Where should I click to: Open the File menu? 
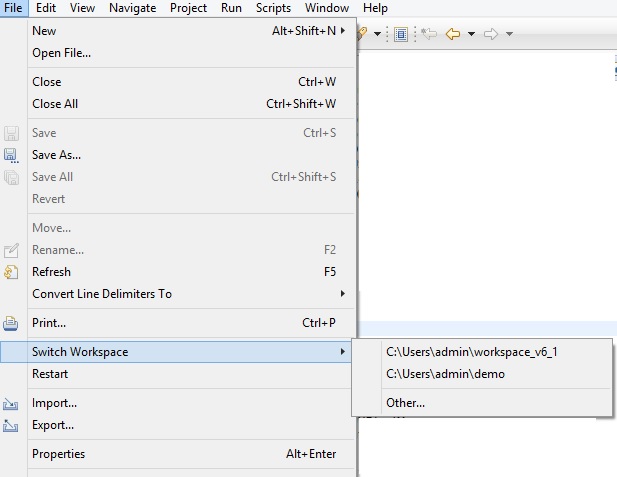(x=13, y=8)
